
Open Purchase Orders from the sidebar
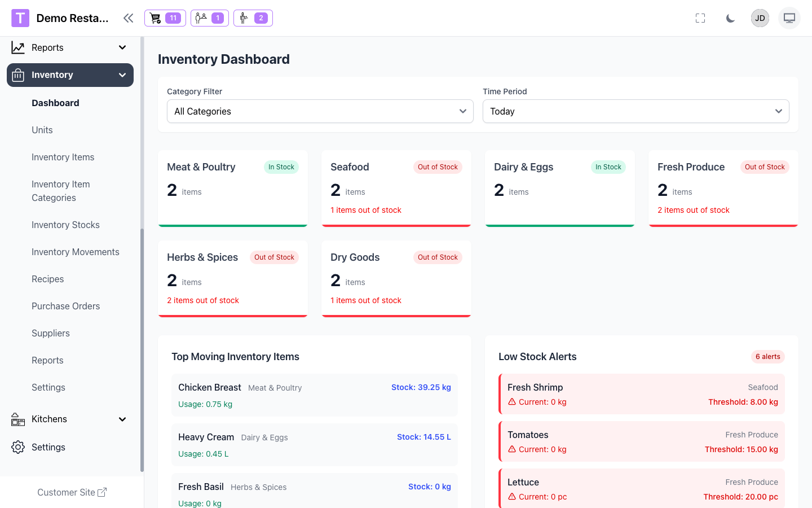click(x=65, y=306)
